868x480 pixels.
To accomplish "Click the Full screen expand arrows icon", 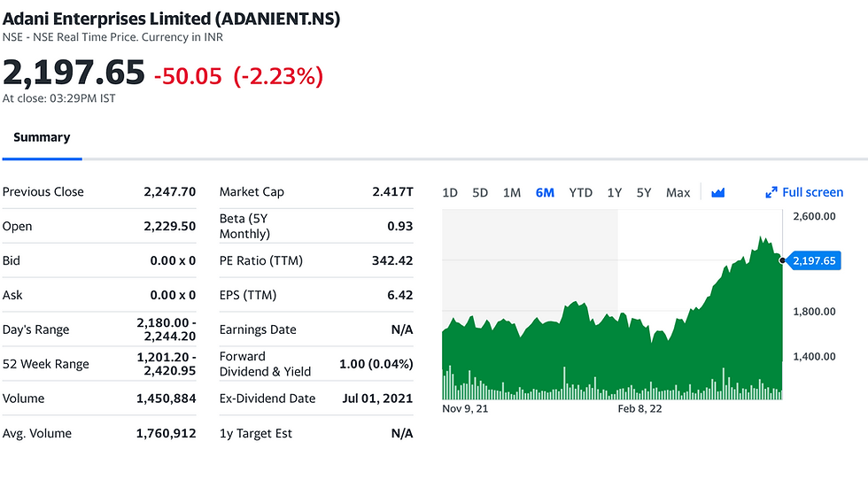I will tap(771, 192).
